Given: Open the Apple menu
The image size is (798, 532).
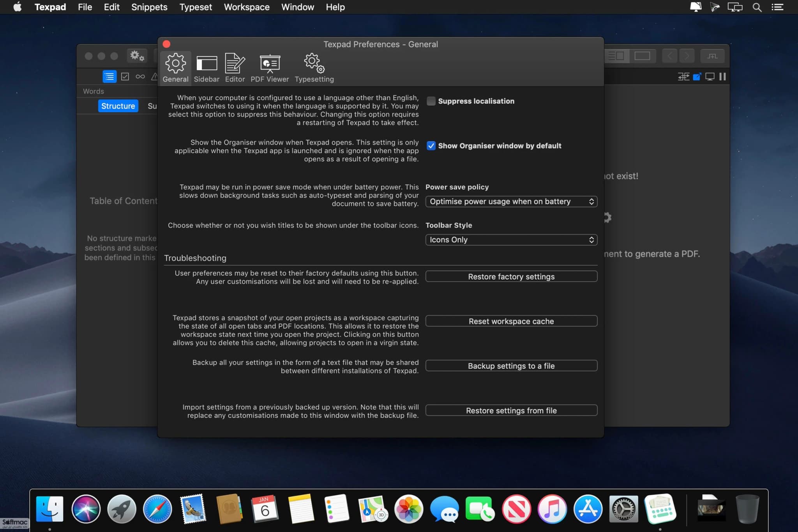Looking at the screenshot, I should point(18,7).
